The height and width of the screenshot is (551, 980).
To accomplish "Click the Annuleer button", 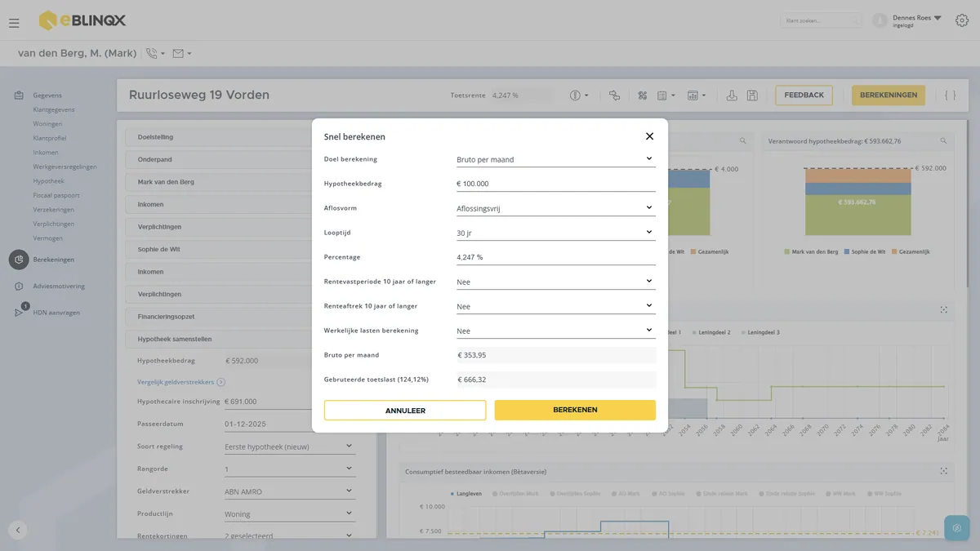I will tap(405, 410).
